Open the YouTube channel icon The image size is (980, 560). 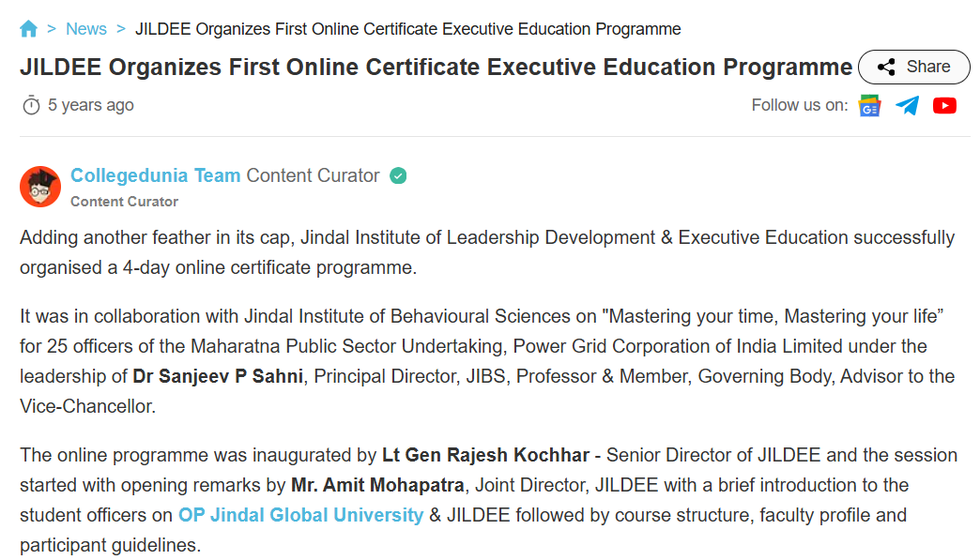tap(944, 105)
